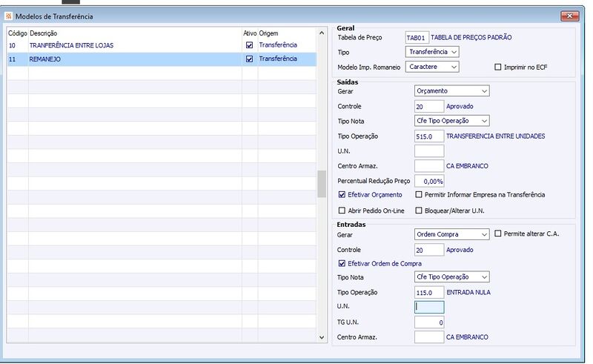Screen dimensions: 593x364
Task: Open Saídas Tipo Nota dropdown
Action: click(452, 121)
